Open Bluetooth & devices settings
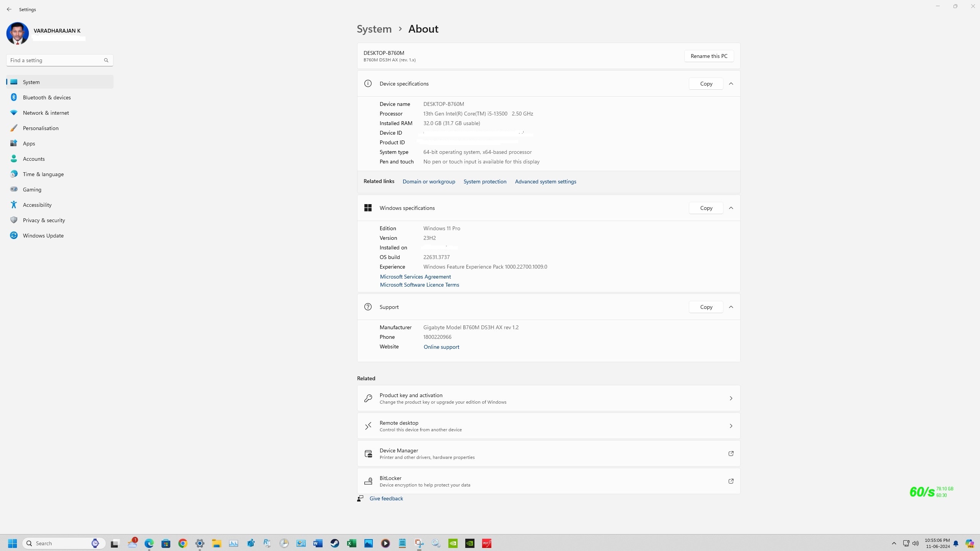 (x=46, y=97)
